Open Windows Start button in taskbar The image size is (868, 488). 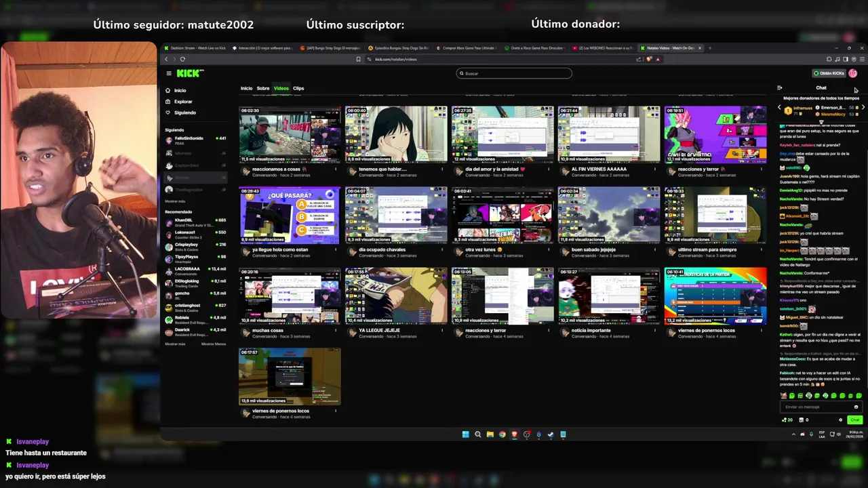coord(465,434)
